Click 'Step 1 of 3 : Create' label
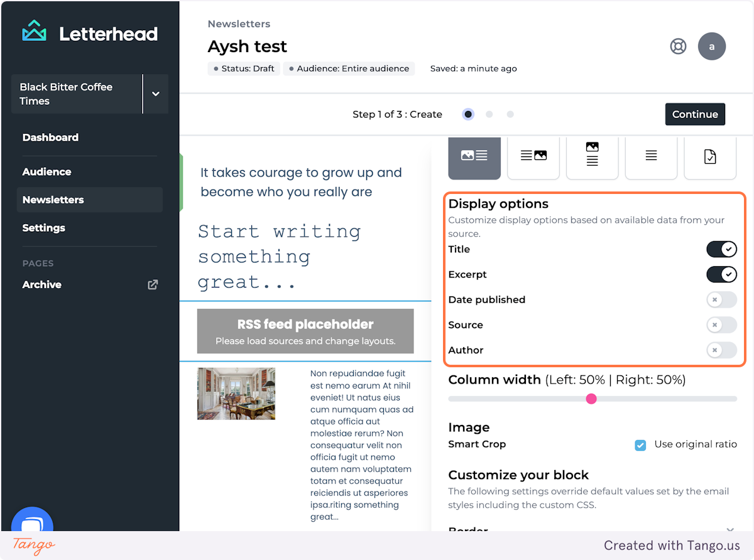 point(397,114)
